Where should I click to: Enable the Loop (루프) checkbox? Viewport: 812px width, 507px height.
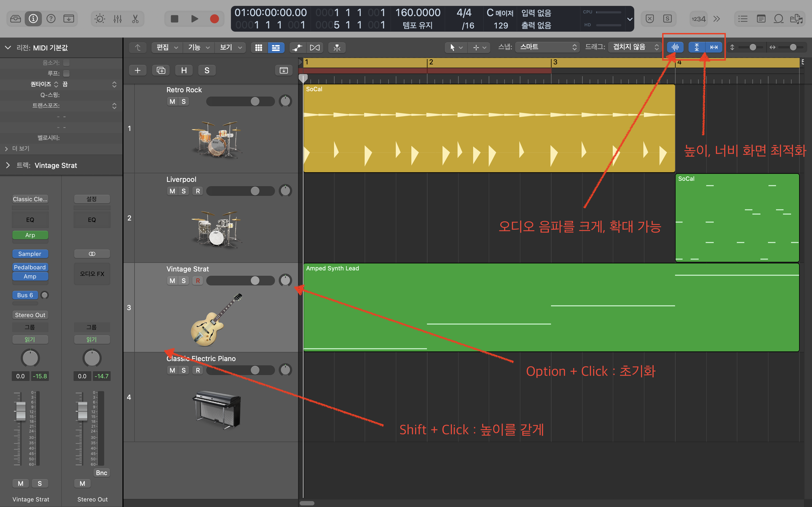point(66,74)
